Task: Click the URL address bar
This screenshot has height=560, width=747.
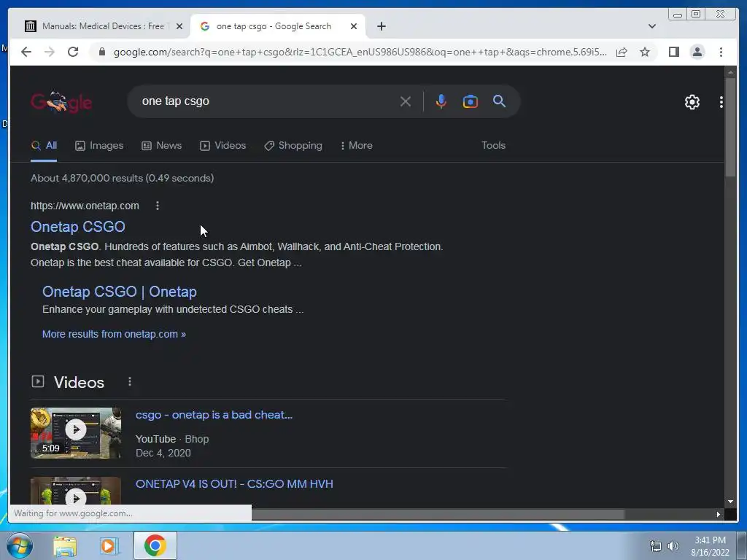Action: click(360, 52)
